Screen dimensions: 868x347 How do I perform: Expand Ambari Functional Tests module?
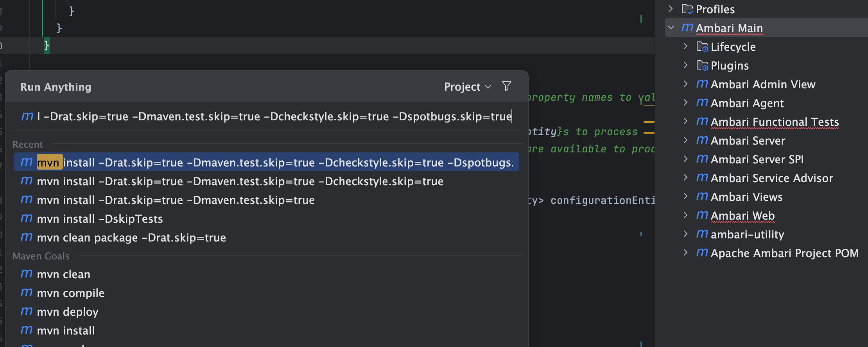685,121
